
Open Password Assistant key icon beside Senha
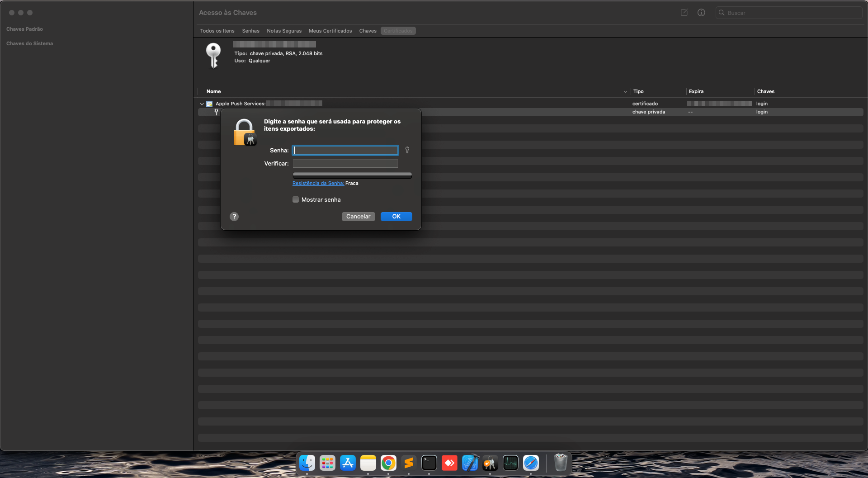pos(407,150)
